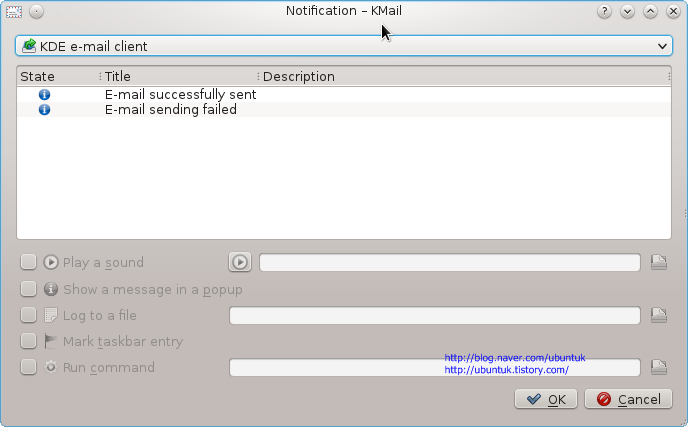The height and width of the screenshot is (427, 688).
Task: Click the info icon by popup option
Action: tap(51, 289)
